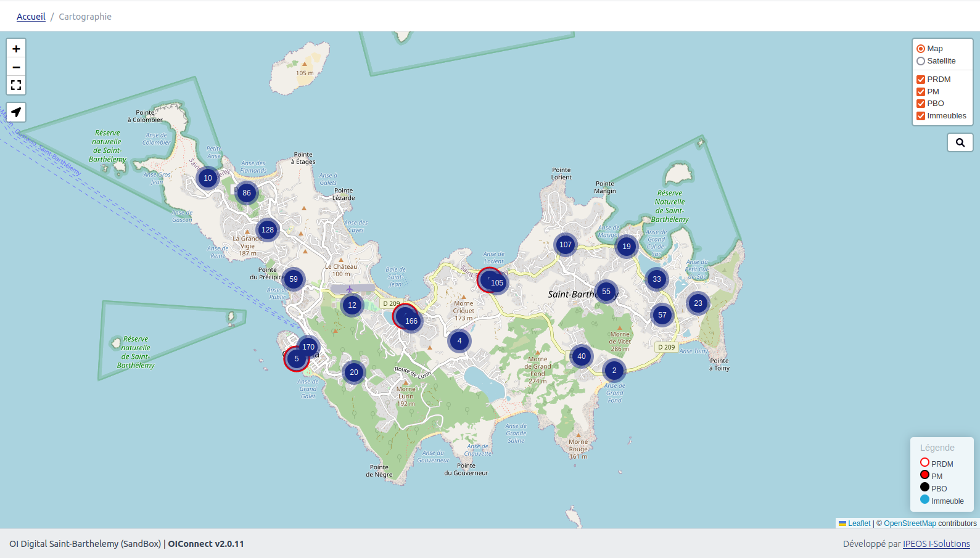Disable the PM layer checkbox
The height and width of the screenshot is (558, 980).
click(x=921, y=92)
